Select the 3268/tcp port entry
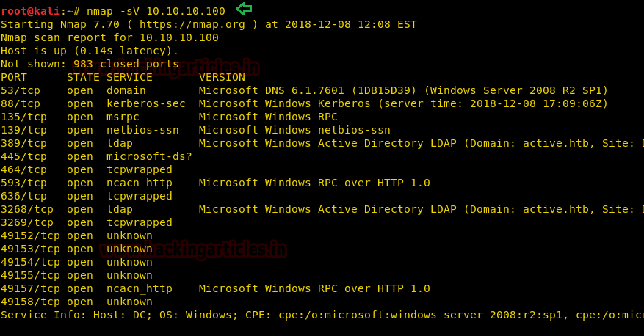The image size is (644, 336). [x=26, y=209]
